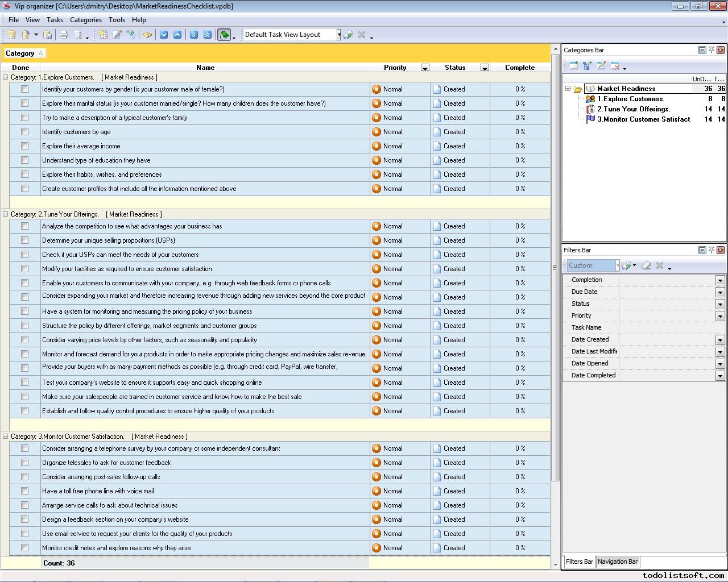Mark 'Determine your unique selling propositions' as done
Screen dimensions: 728x582
point(24,240)
